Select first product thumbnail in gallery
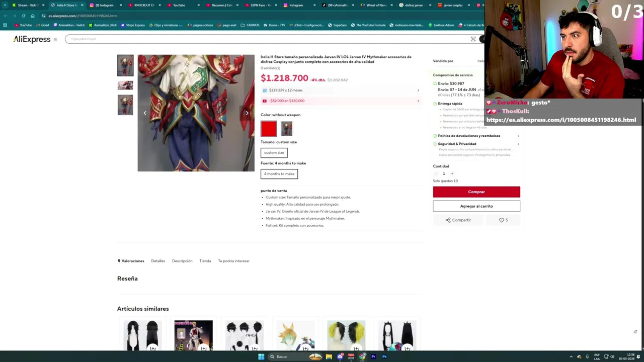Screen dimensions: 644x362 pyautogui.click(x=125, y=65)
